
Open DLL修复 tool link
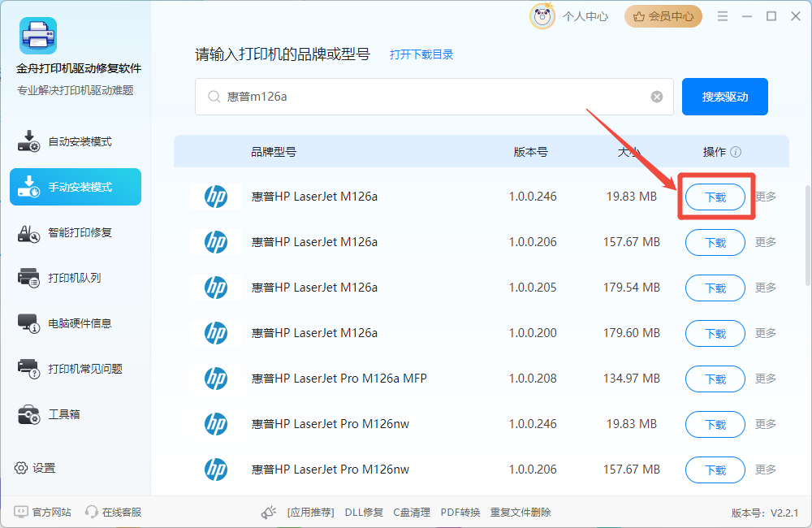point(364,513)
